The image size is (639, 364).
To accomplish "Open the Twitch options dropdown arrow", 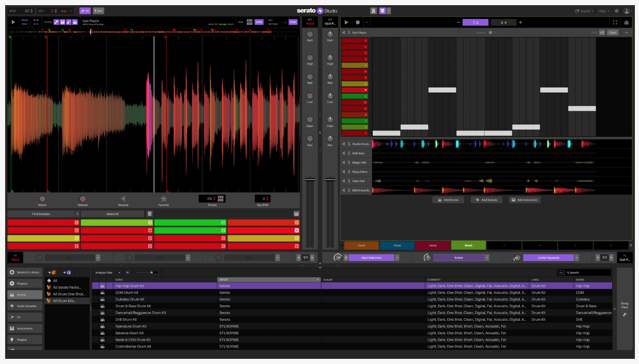I will pyautogui.click(x=389, y=10).
